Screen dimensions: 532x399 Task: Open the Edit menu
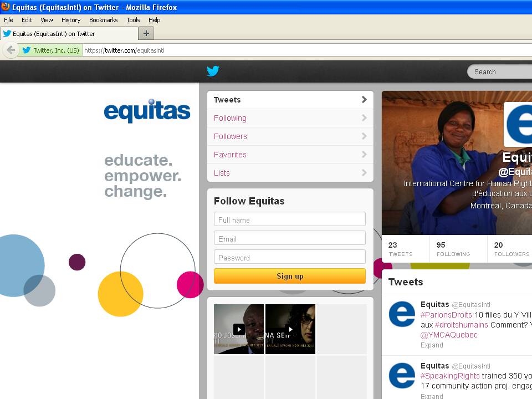(x=27, y=20)
